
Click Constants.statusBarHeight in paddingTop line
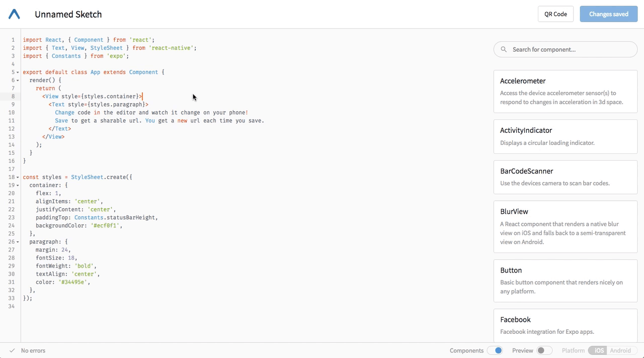pyautogui.click(x=116, y=218)
